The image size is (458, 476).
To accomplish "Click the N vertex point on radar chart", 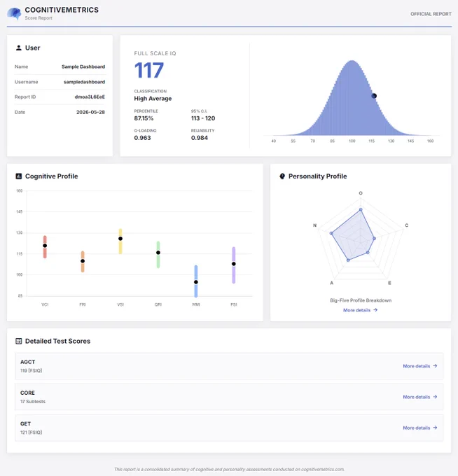I will pos(331,233).
